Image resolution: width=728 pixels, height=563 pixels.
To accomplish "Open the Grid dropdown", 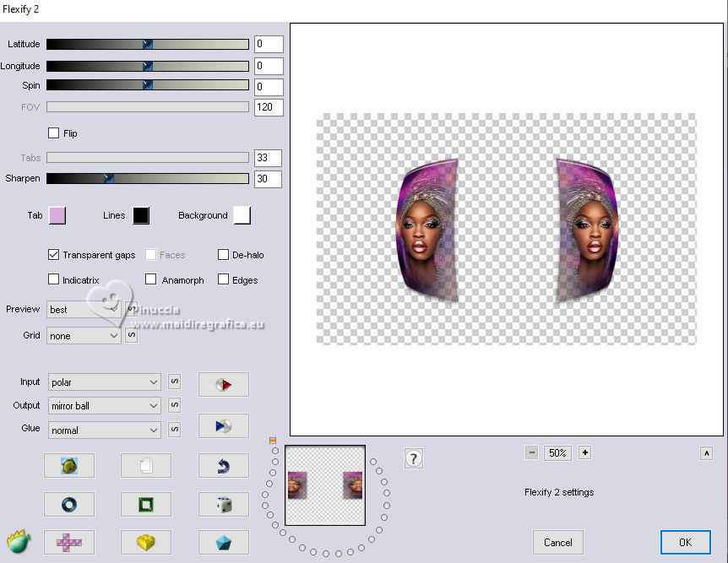I will (84, 336).
